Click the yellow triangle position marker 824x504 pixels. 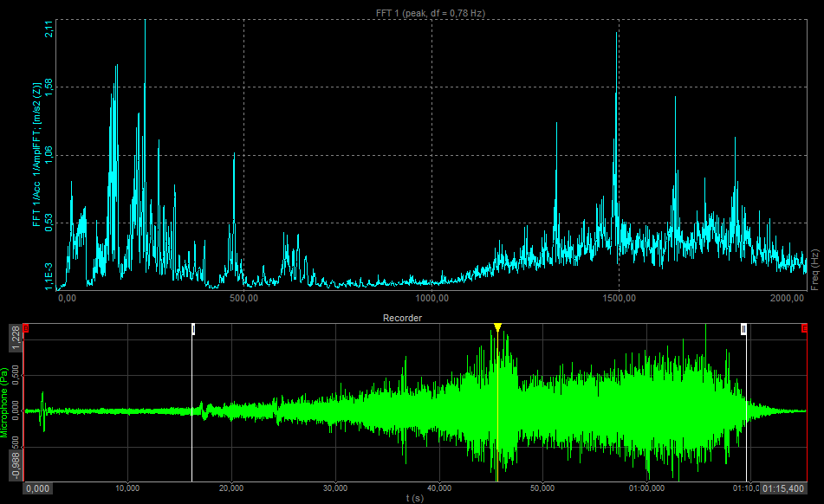tap(497, 327)
